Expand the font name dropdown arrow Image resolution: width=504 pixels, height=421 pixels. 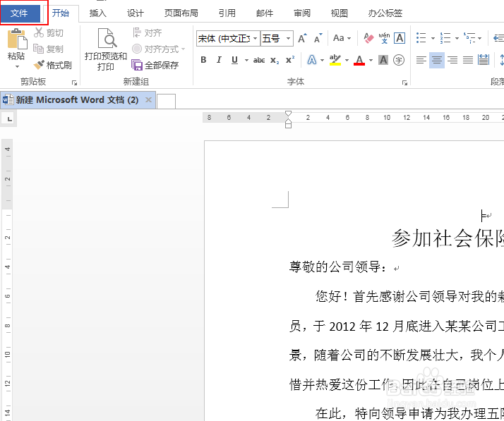(x=256, y=39)
